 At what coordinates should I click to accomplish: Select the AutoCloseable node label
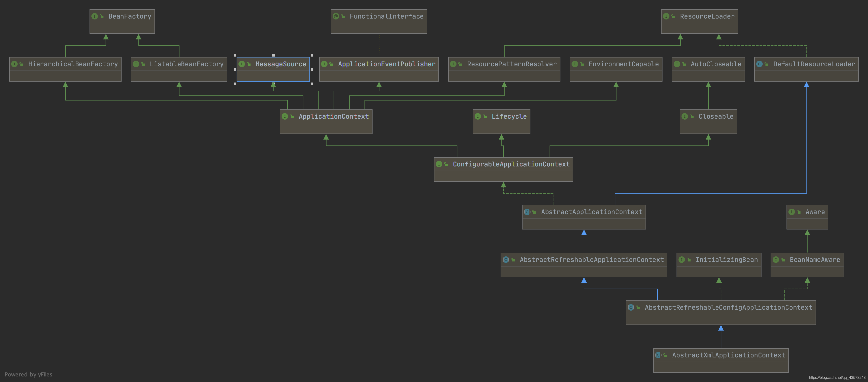716,64
